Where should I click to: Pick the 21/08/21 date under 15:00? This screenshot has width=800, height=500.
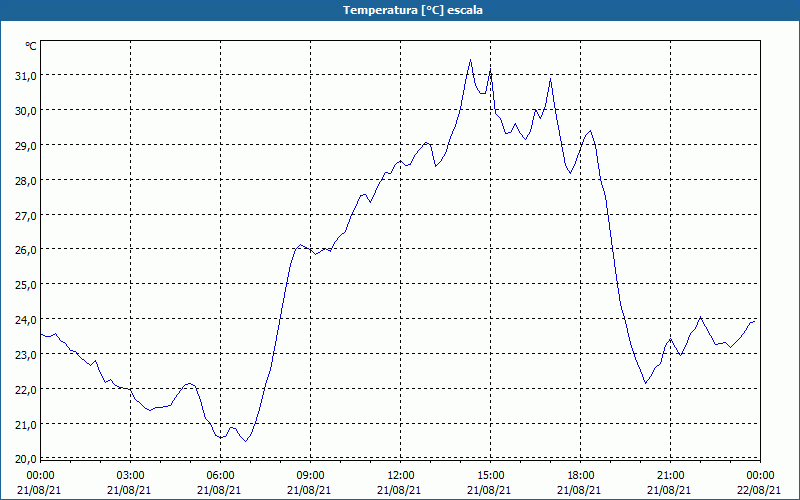tap(489, 490)
